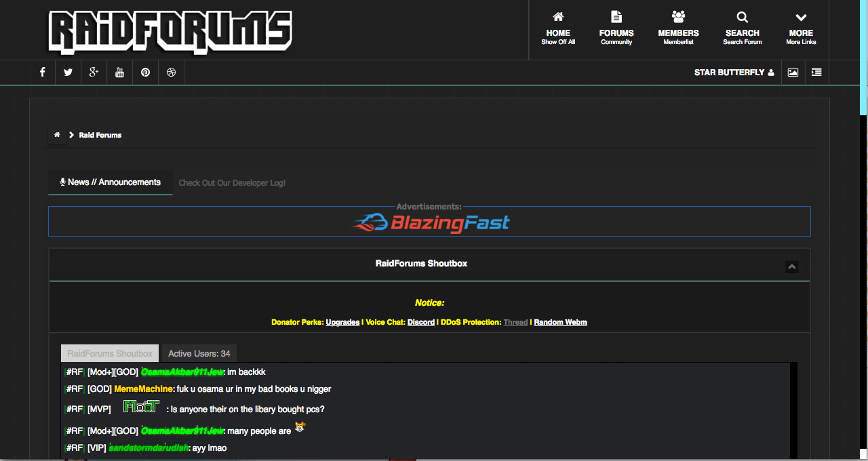Viewport: 868px width, 461px height.
Task: Go to HOME Show Off All
Action: coord(558,29)
